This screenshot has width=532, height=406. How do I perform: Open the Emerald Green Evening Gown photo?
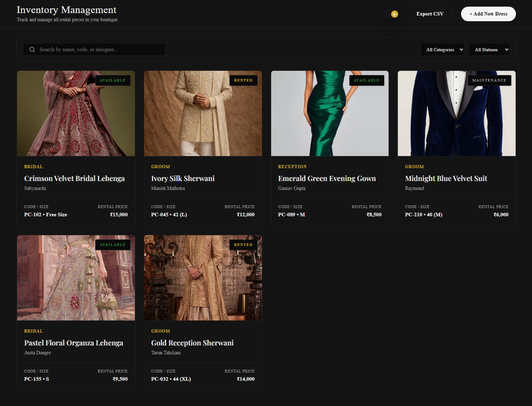(x=330, y=113)
